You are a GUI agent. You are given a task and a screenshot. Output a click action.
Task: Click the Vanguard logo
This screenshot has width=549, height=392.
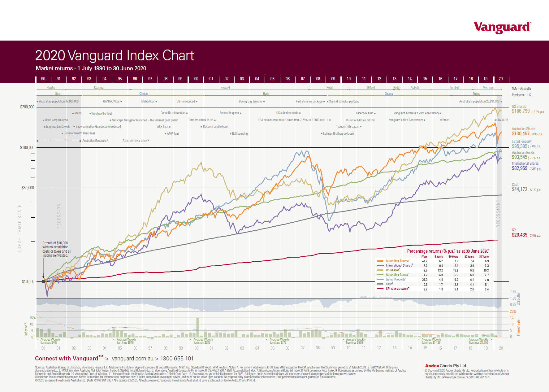pos(502,27)
